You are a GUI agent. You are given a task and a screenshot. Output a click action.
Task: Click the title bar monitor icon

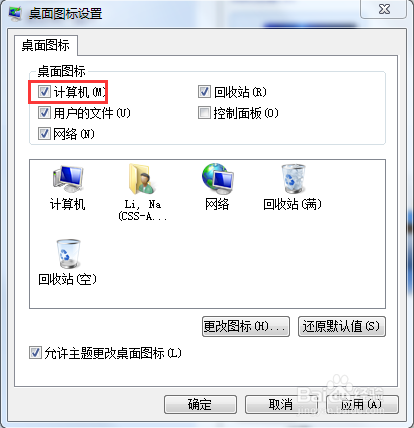coord(15,13)
